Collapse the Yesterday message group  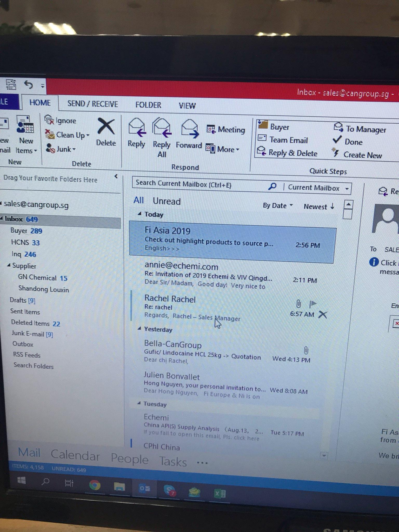[x=139, y=329]
